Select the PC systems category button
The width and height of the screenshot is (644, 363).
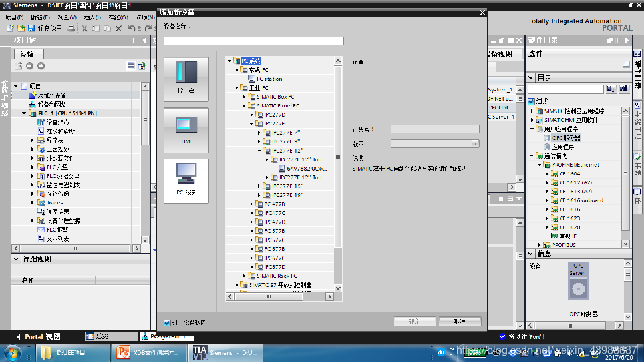186,181
